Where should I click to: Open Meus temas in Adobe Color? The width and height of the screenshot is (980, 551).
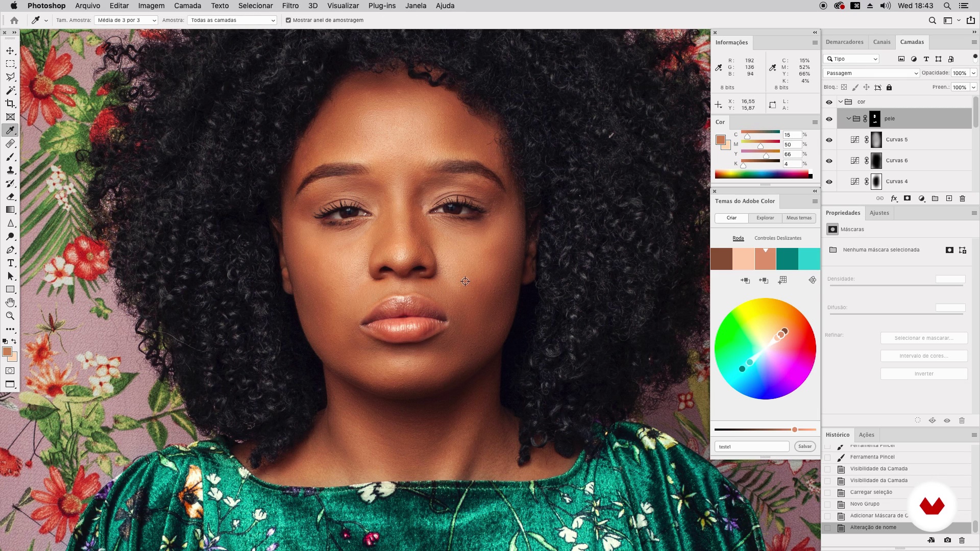tap(799, 218)
